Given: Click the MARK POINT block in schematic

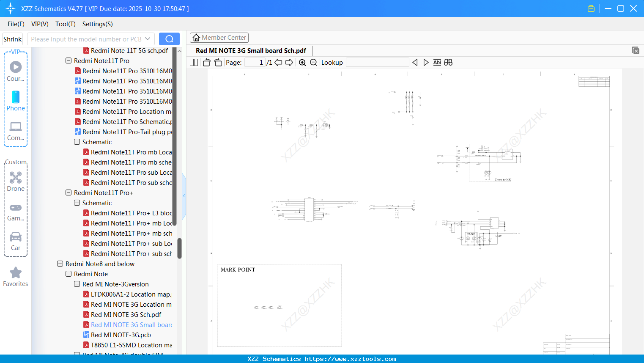Looking at the screenshot, I should tap(279, 305).
